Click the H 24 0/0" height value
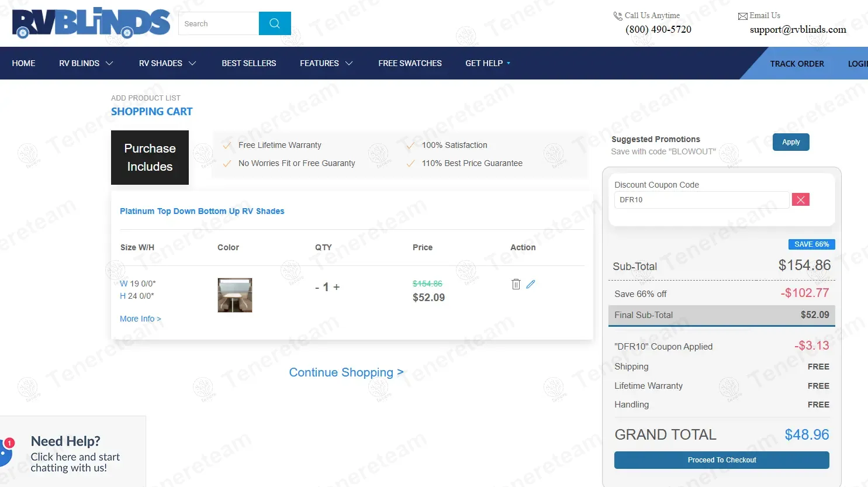The width and height of the screenshot is (868, 487). [x=137, y=296]
